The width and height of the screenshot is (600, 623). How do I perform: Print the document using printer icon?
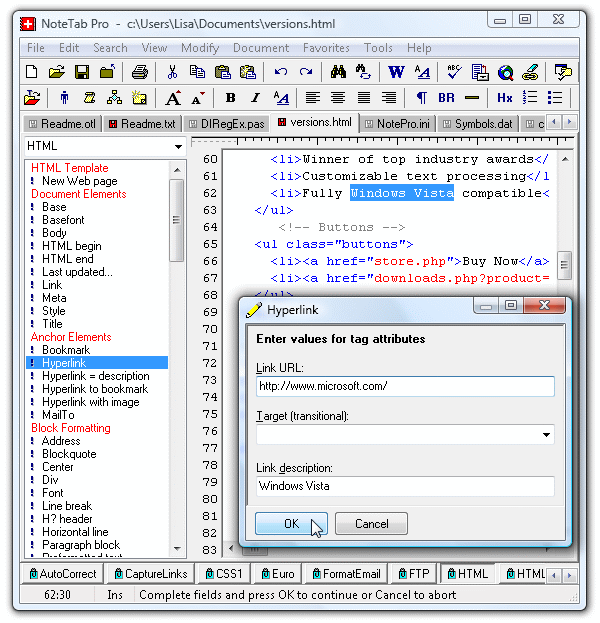coord(140,72)
